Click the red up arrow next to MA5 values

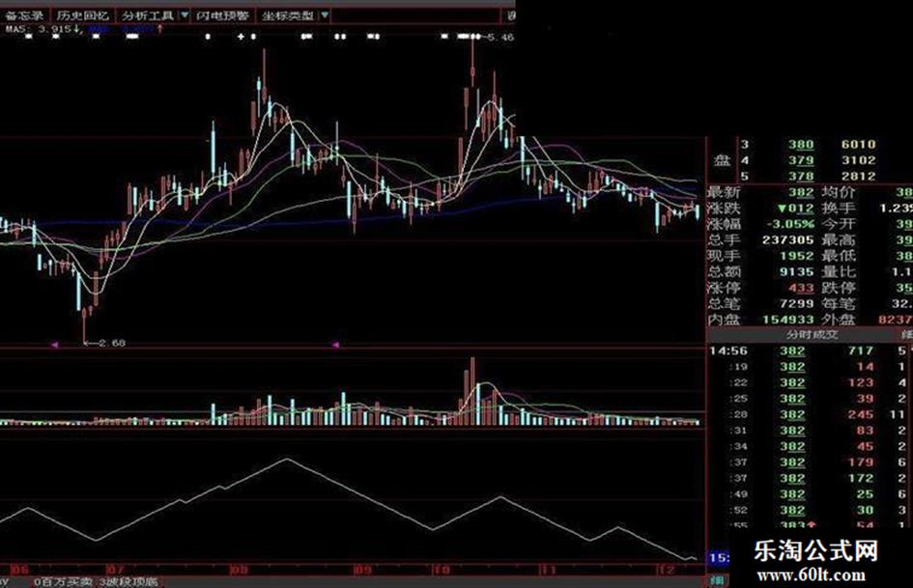click(x=160, y=28)
